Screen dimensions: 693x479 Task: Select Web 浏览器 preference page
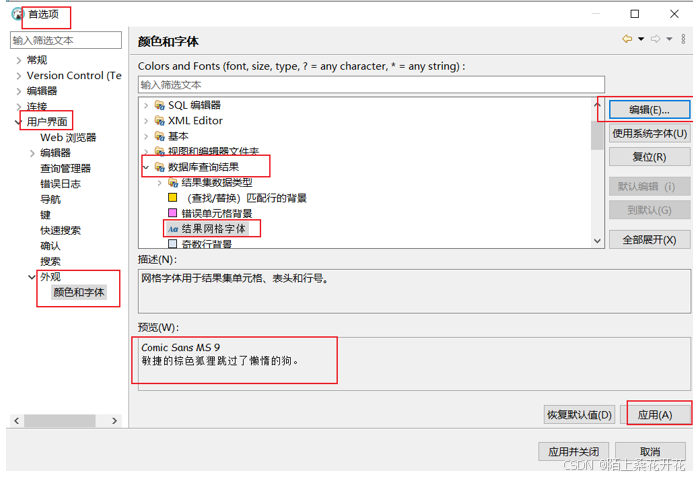point(68,137)
